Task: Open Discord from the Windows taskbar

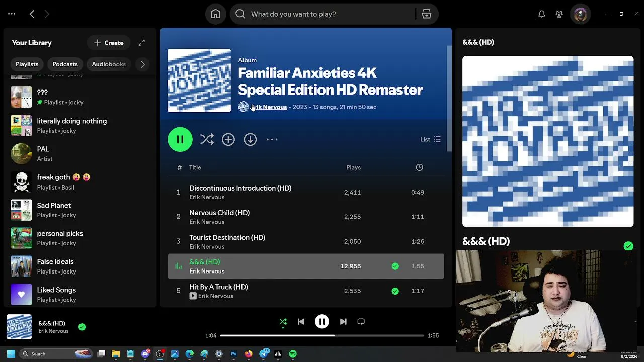Action: click(145, 354)
